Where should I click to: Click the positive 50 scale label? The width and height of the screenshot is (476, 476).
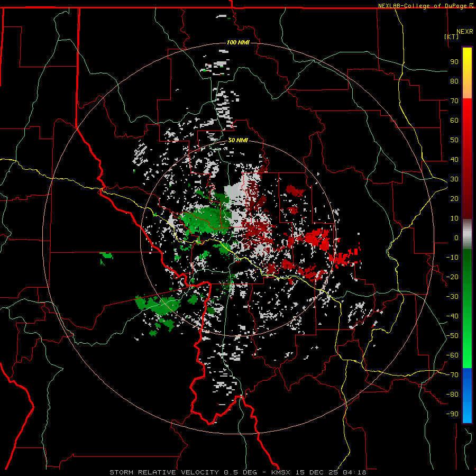454,140
